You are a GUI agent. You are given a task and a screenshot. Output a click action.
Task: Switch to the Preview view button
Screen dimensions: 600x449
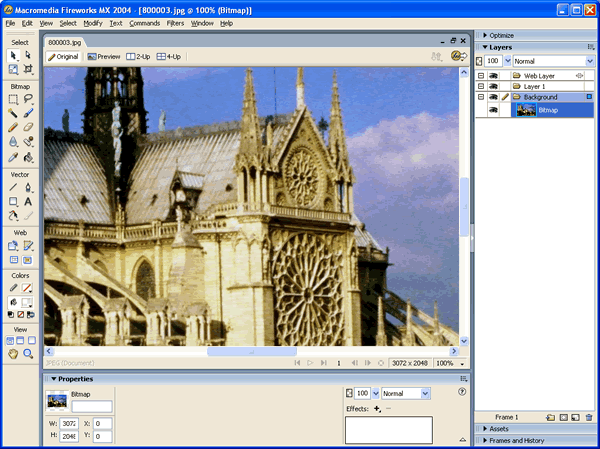coord(104,57)
